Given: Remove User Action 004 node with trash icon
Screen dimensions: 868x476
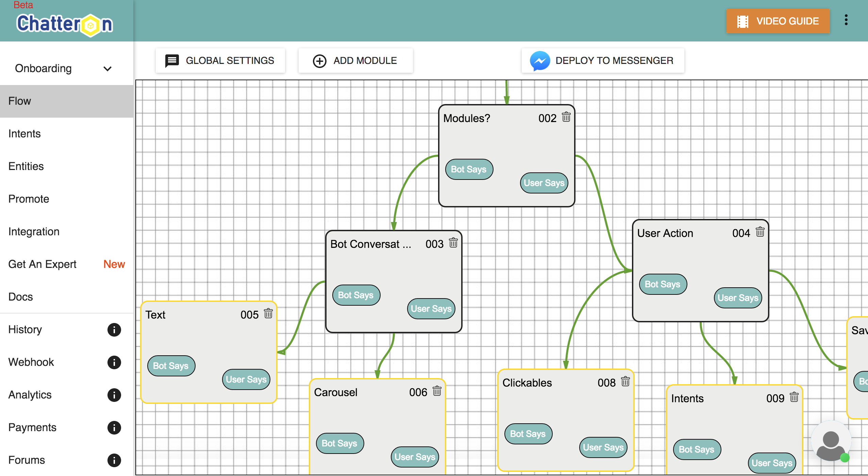Looking at the screenshot, I should [760, 232].
